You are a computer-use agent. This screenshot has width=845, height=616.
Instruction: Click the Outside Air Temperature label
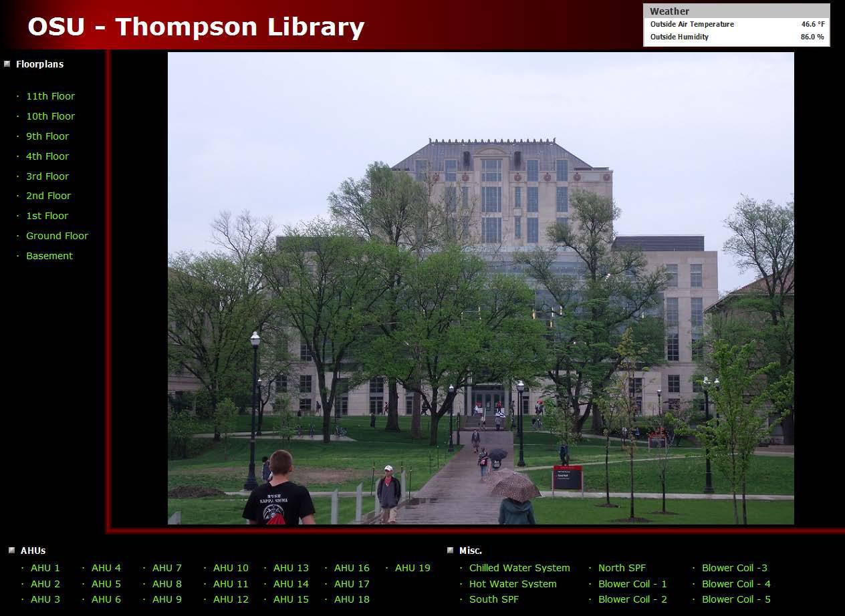pyautogui.click(x=692, y=24)
